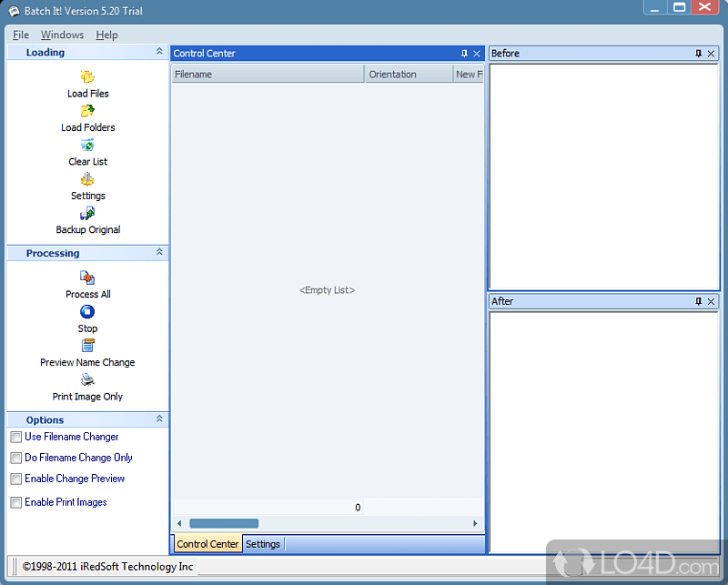Screen dimensions: 728x585
Task: Tick Enable Print Images checkbox
Action: click(16, 502)
